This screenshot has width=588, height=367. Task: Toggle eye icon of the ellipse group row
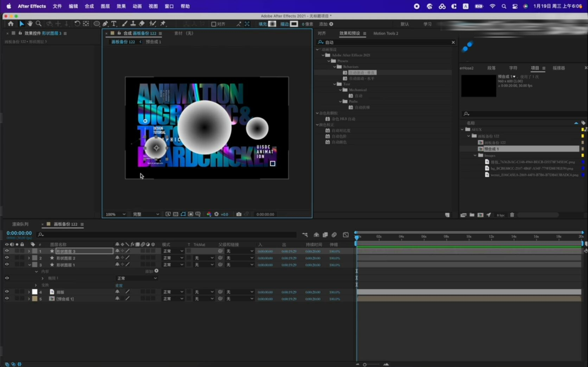(x=7, y=278)
